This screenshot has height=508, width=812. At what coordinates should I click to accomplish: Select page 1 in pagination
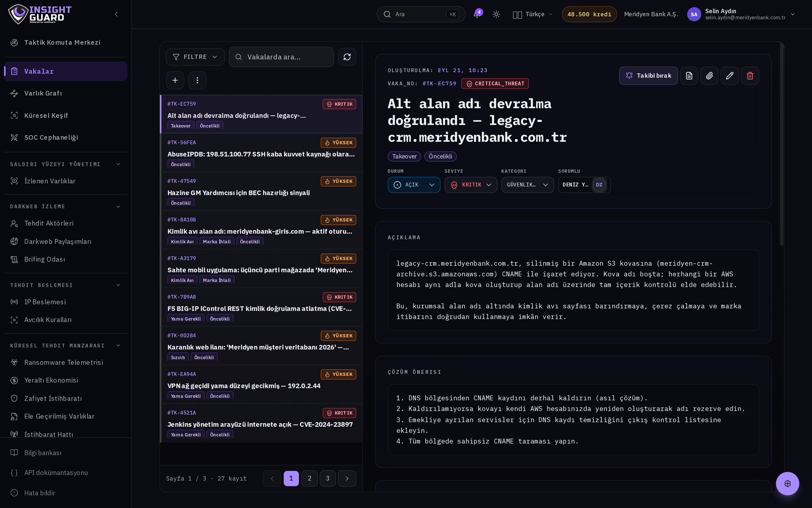coord(291,479)
